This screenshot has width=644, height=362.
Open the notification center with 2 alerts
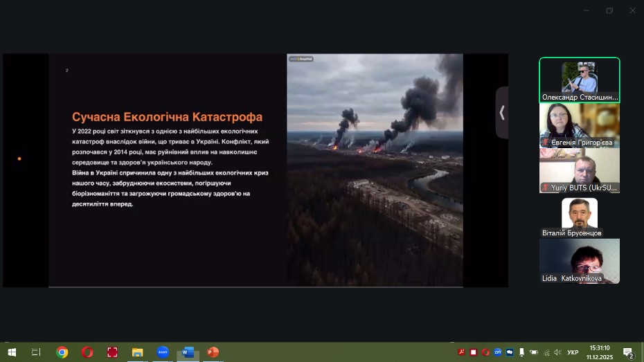[x=629, y=352]
